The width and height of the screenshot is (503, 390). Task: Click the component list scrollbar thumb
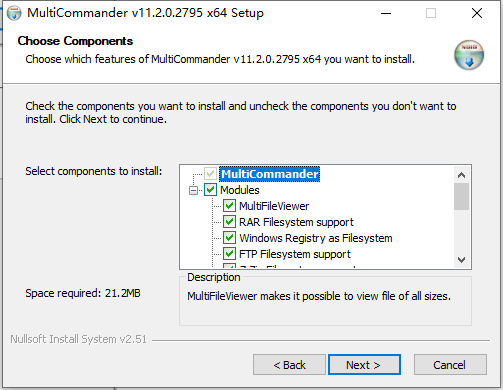(x=462, y=196)
